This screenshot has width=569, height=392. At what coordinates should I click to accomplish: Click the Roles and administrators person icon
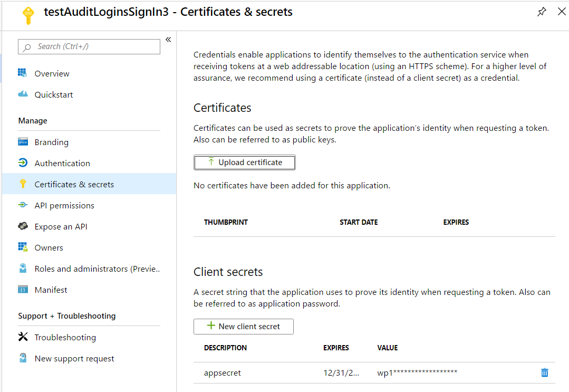(x=23, y=268)
